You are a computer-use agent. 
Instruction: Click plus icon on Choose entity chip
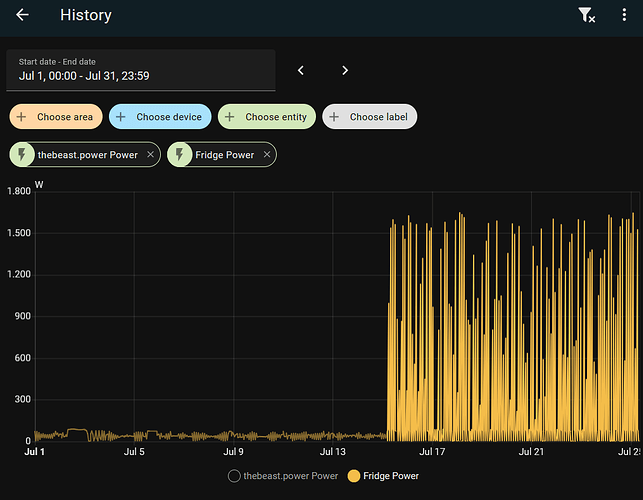click(x=229, y=116)
